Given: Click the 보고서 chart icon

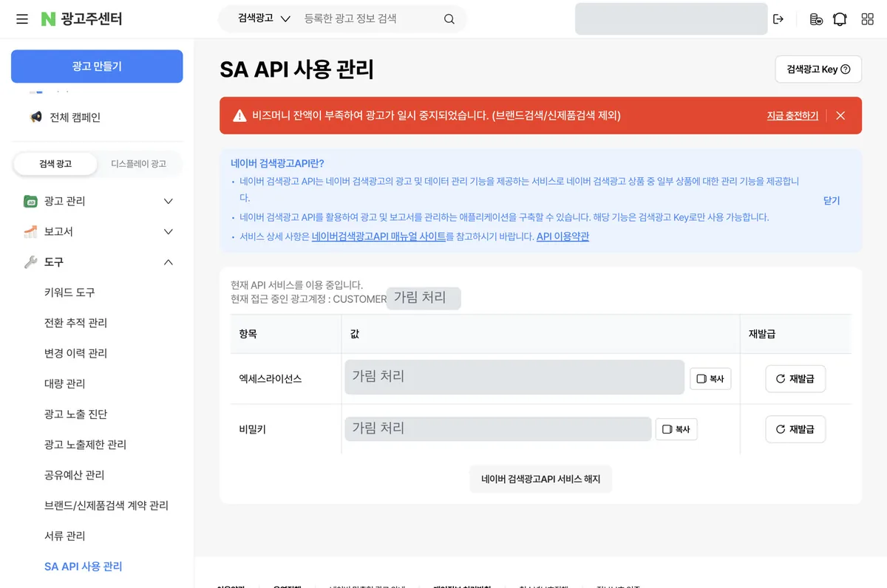Looking at the screenshot, I should tap(30, 232).
